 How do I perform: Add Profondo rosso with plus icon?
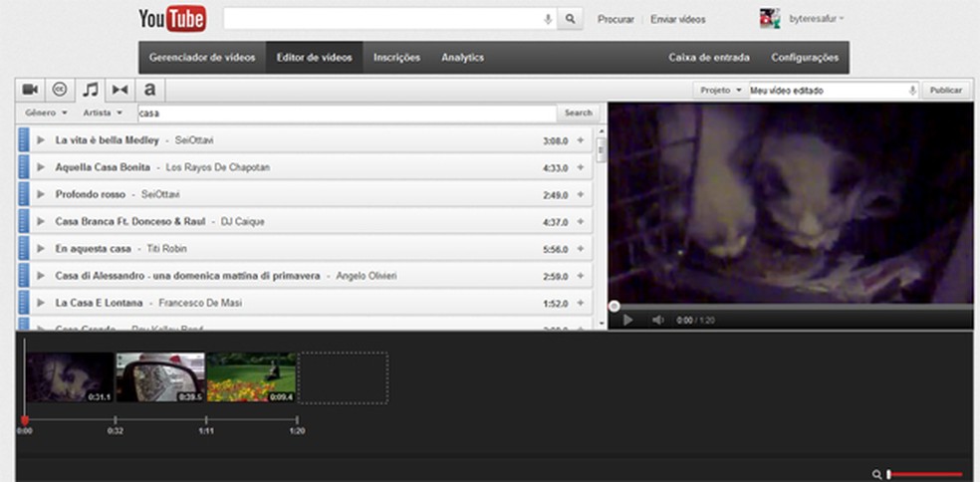(x=580, y=194)
